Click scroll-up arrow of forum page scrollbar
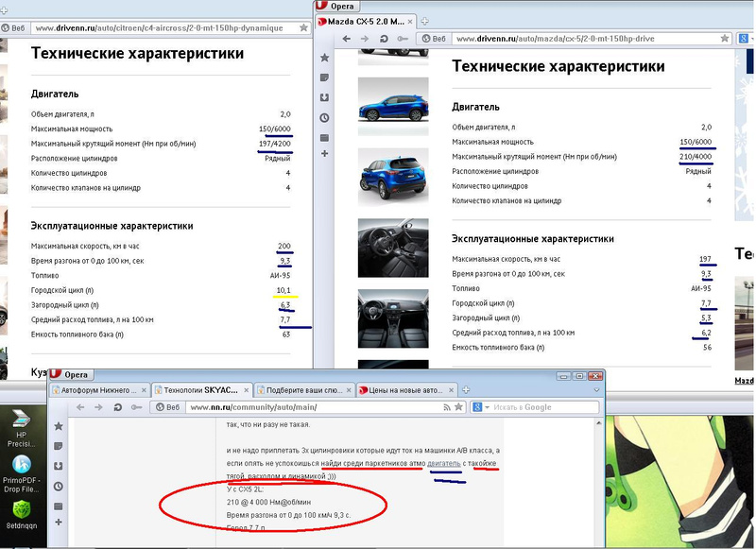 click(x=599, y=423)
